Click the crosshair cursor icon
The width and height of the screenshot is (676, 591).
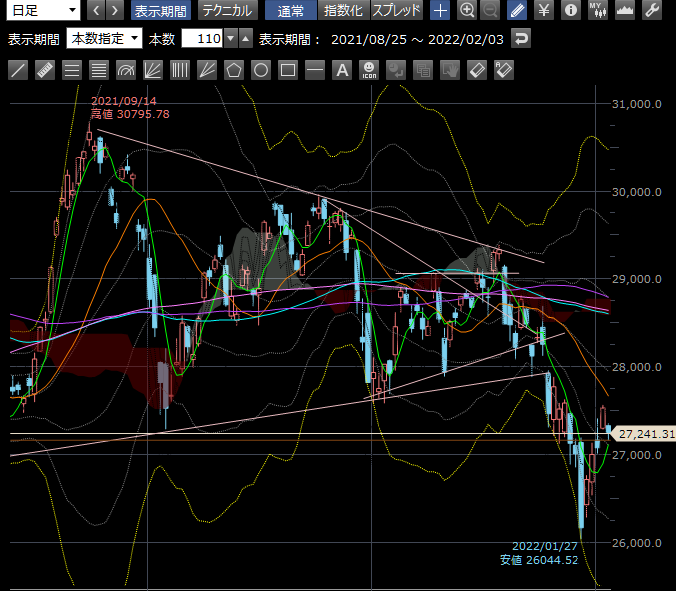(440, 11)
